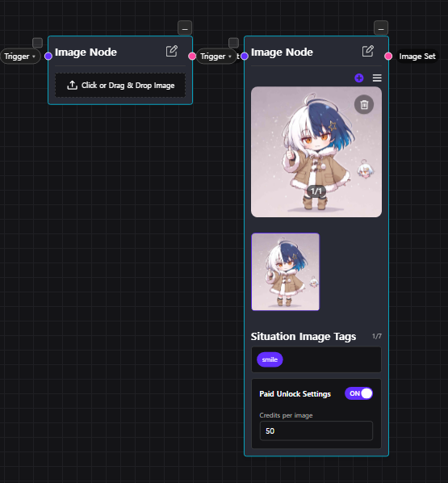Delete the image with the trash icon
The height and width of the screenshot is (483, 448).
point(364,104)
